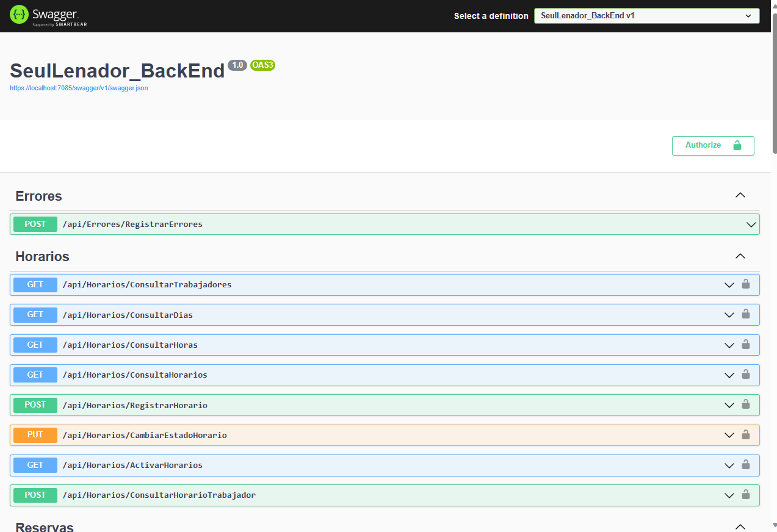Image resolution: width=777 pixels, height=532 pixels.
Task: Click the GET badge of ConsultarHoras
Action: click(35, 345)
